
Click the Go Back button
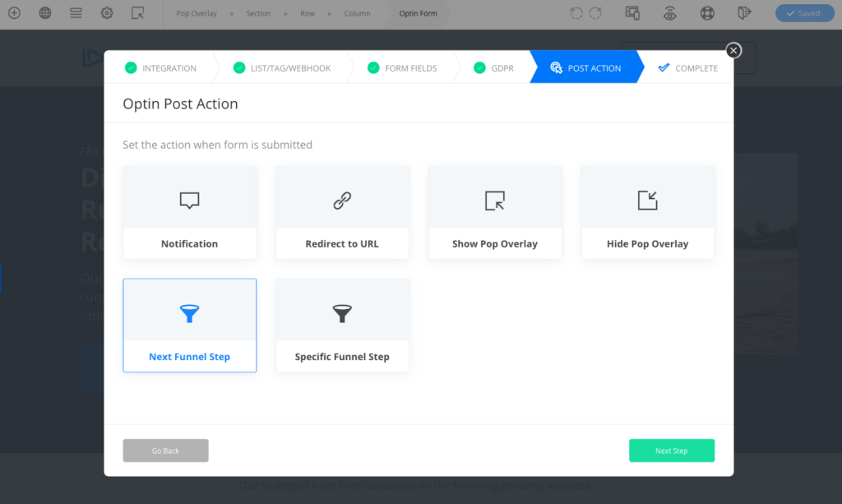(165, 451)
